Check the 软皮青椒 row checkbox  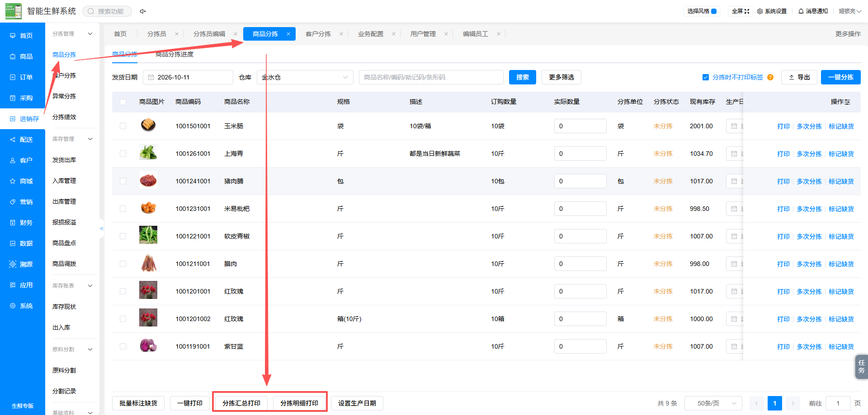click(123, 236)
